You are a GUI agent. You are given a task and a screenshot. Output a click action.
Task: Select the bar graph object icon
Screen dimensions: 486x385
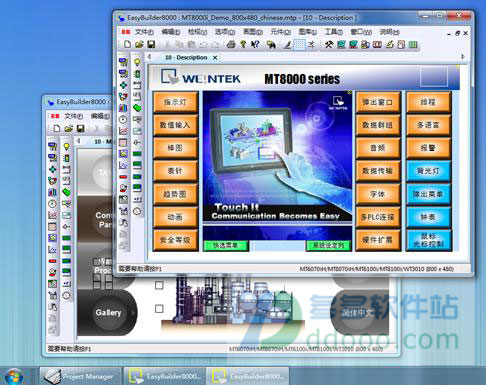(x=123, y=108)
